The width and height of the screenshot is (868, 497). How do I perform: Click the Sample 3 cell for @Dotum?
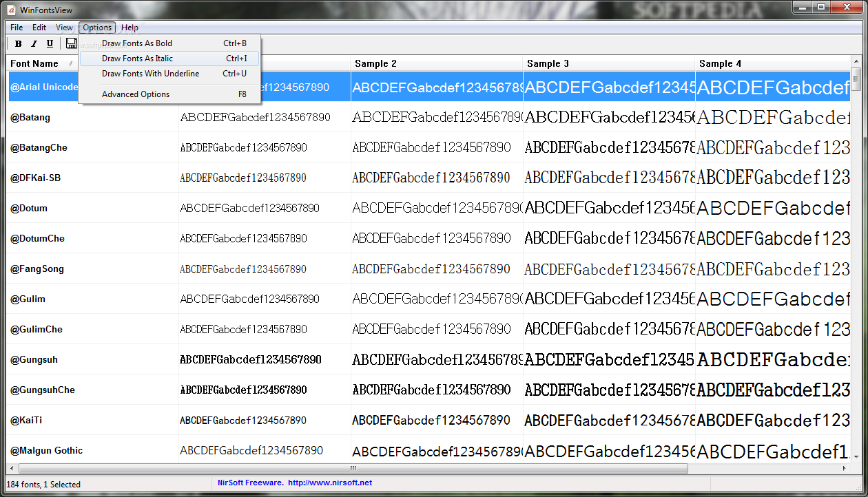click(x=609, y=208)
